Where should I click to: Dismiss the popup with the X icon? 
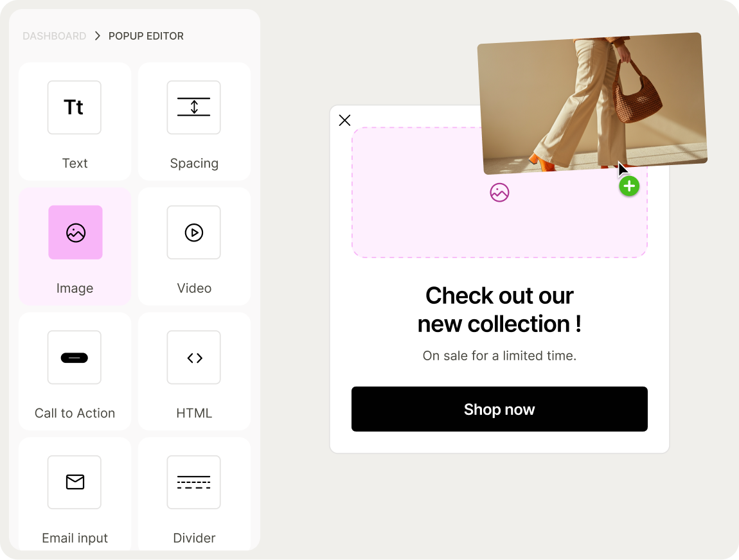[344, 120]
